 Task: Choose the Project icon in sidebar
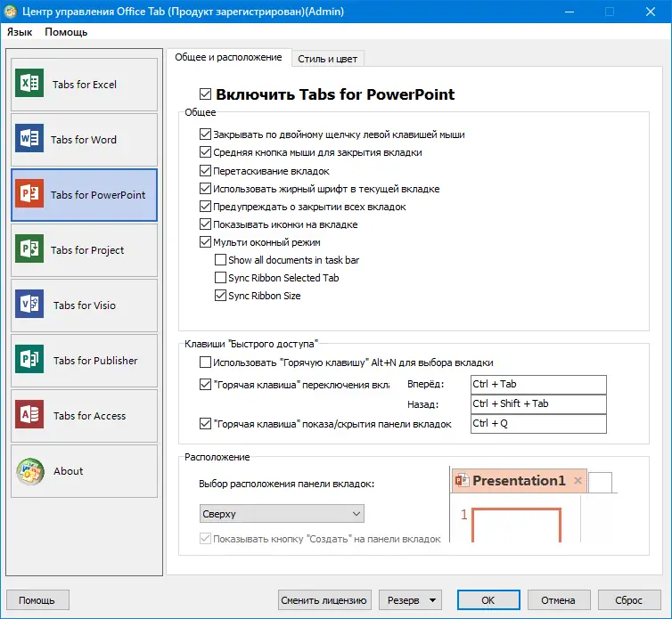(29, 248)
